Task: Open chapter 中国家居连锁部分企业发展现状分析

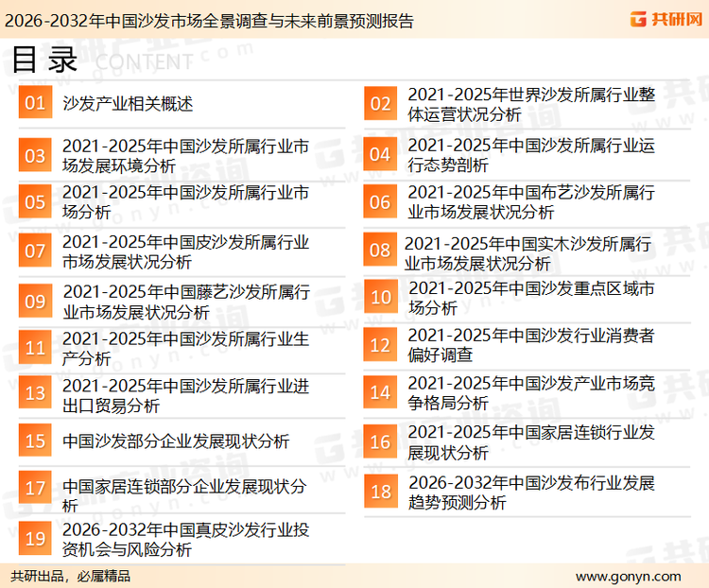Action: 184,494
